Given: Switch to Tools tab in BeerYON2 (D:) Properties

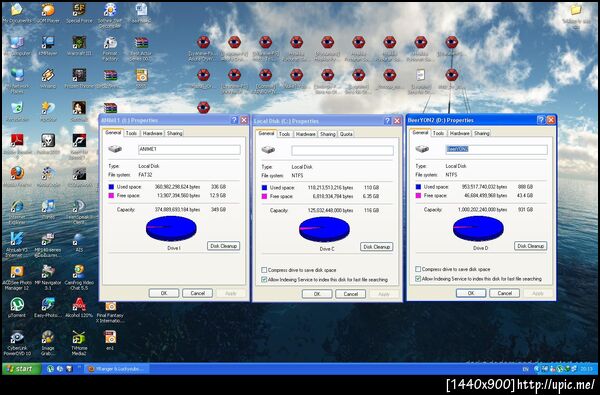Looking at the screenshot, I should tap(438, 133).
